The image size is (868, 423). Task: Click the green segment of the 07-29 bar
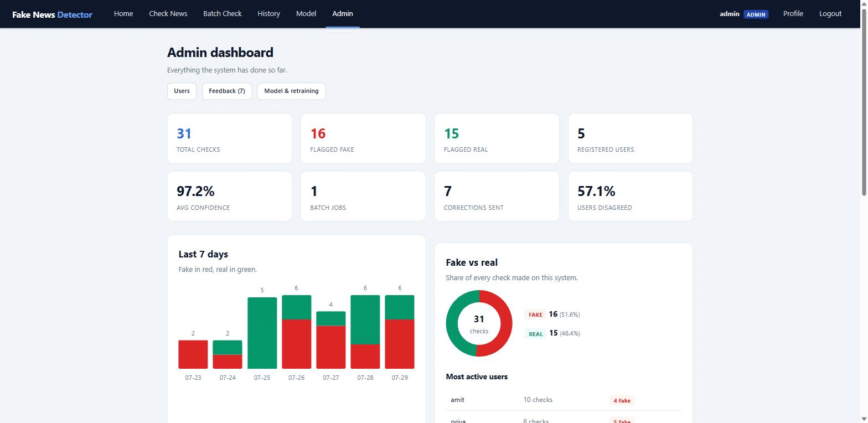[x=400, y=307]
